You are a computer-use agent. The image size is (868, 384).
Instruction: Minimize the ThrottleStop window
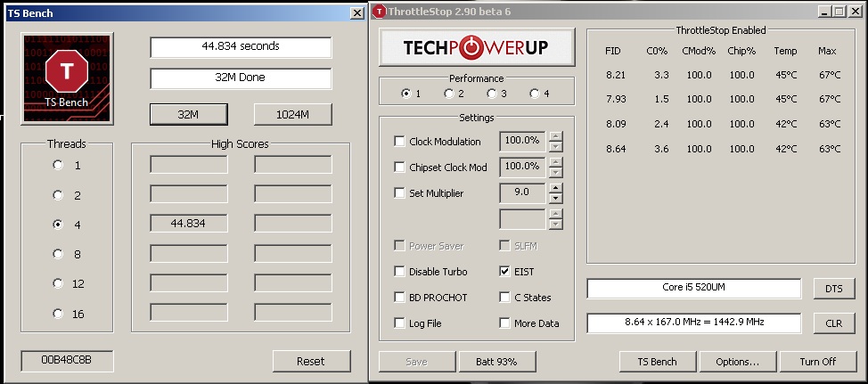coord(825,11)
